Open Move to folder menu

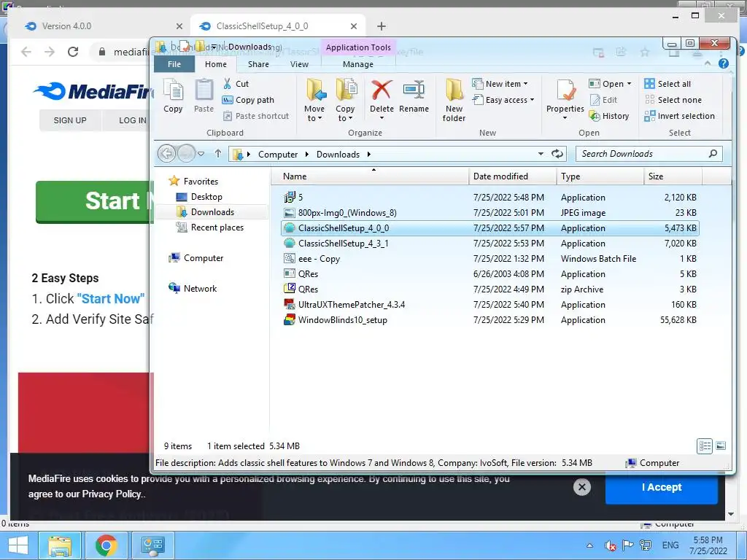coord(314,100)
